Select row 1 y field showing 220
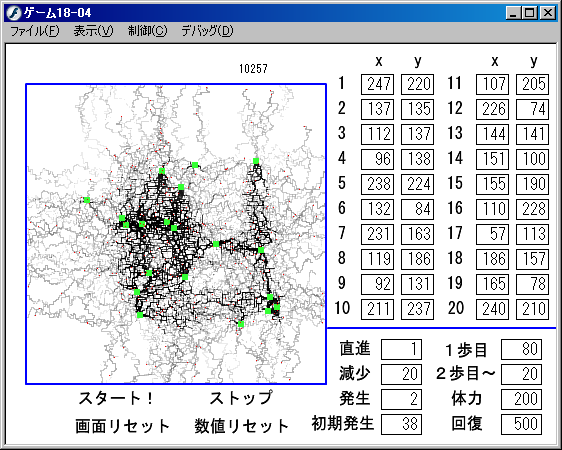The height and width of the screenshot is (450, 562). click(x=417, y=85)
